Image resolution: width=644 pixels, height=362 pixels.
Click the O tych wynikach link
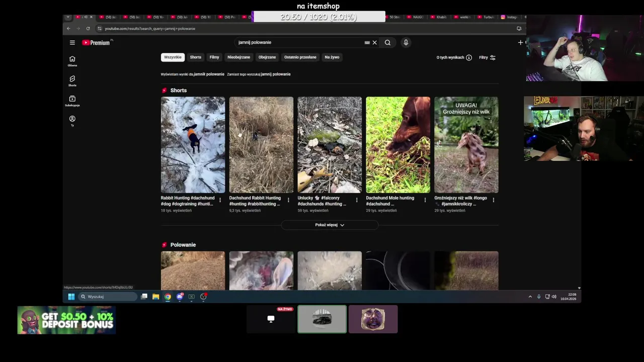[x=450, y=57]
